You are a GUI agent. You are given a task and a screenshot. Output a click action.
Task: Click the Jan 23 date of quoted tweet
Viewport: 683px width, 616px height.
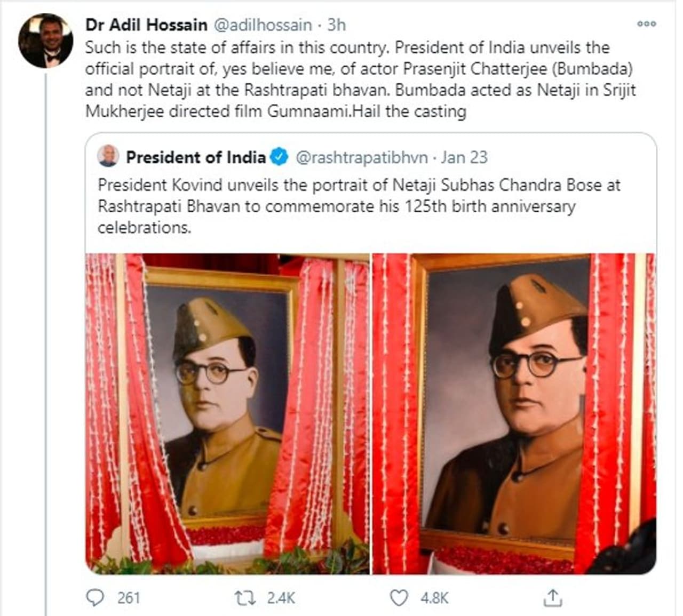click(464, 157)
